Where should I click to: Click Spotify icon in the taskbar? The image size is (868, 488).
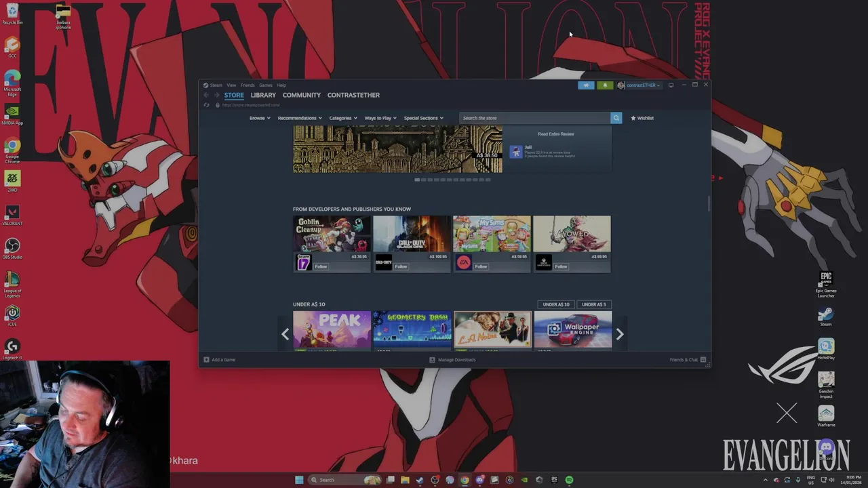pyautogui.click(x=569, y=480)
